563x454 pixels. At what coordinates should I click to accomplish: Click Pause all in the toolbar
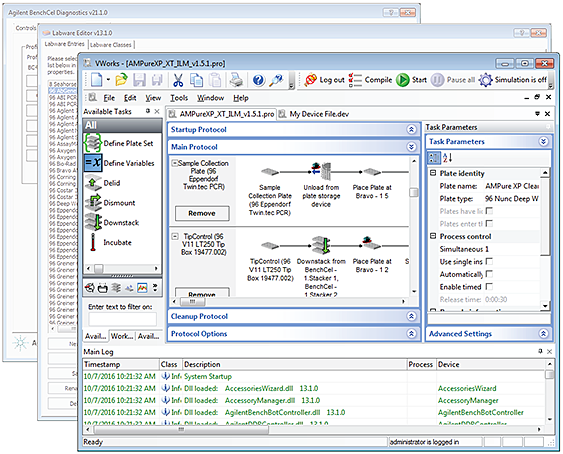453,80
